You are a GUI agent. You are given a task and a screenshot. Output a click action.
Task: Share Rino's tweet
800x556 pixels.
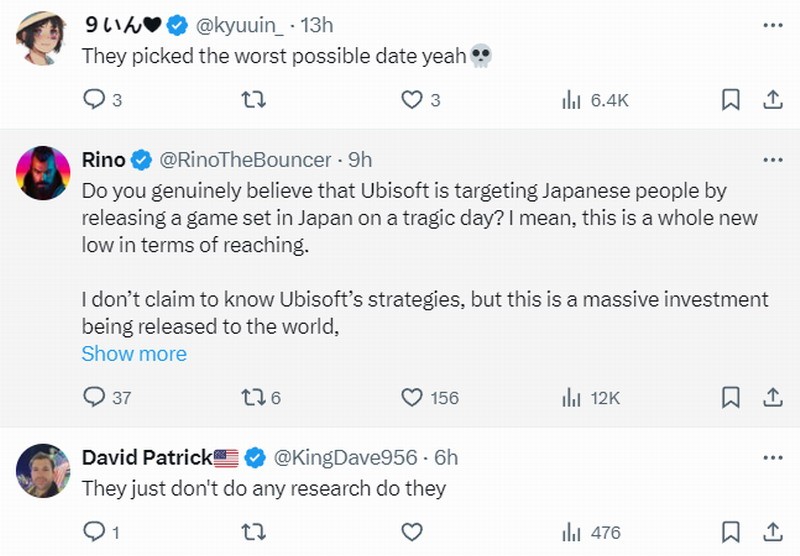coord(773,397)
